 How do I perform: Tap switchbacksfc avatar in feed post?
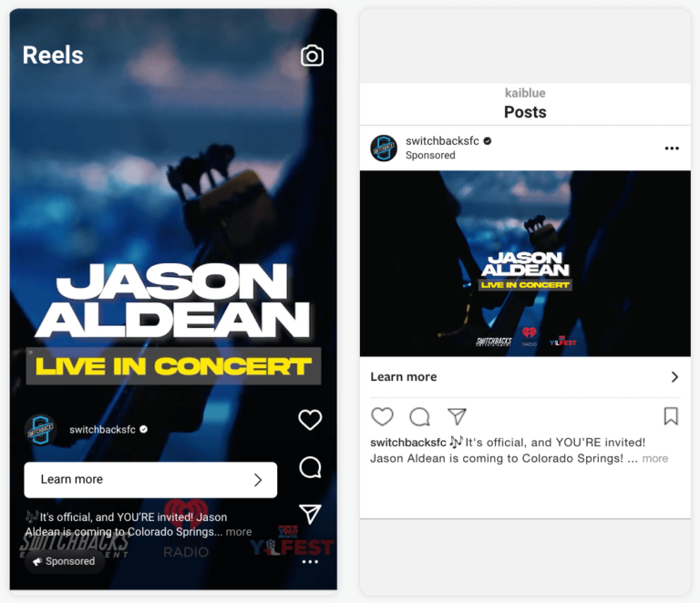384,148
